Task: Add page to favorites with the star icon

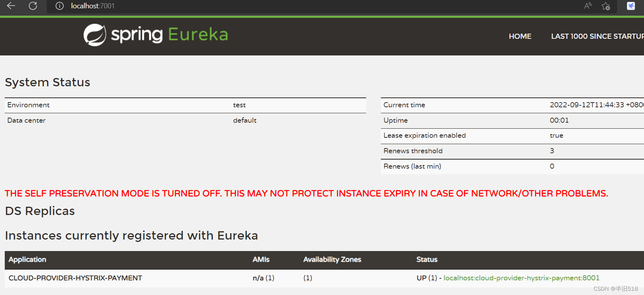Action: [x=606, y=6]
